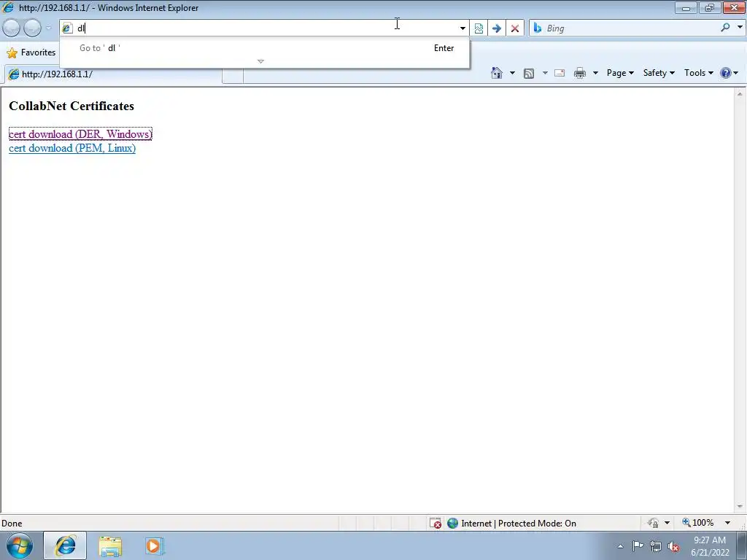The image size is (747, 560).
Task: Open the Tools menu
Action: click(698, 73)
